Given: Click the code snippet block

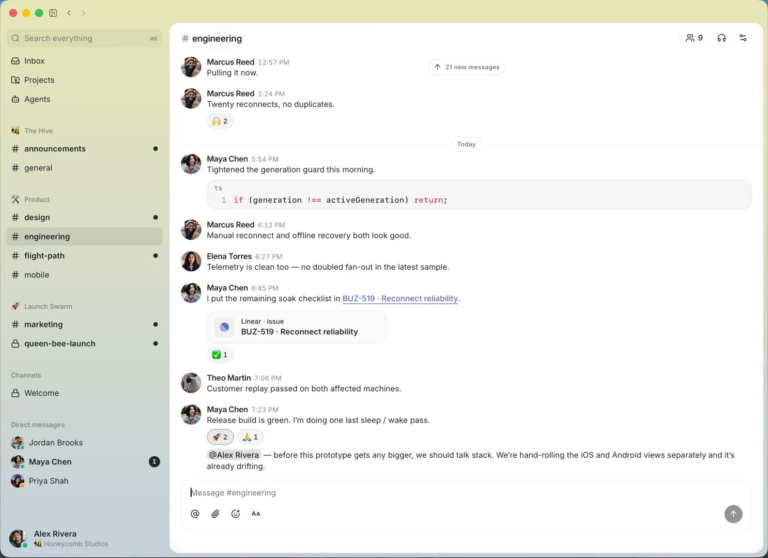Looking at the screenshot, I should (479, 194).
